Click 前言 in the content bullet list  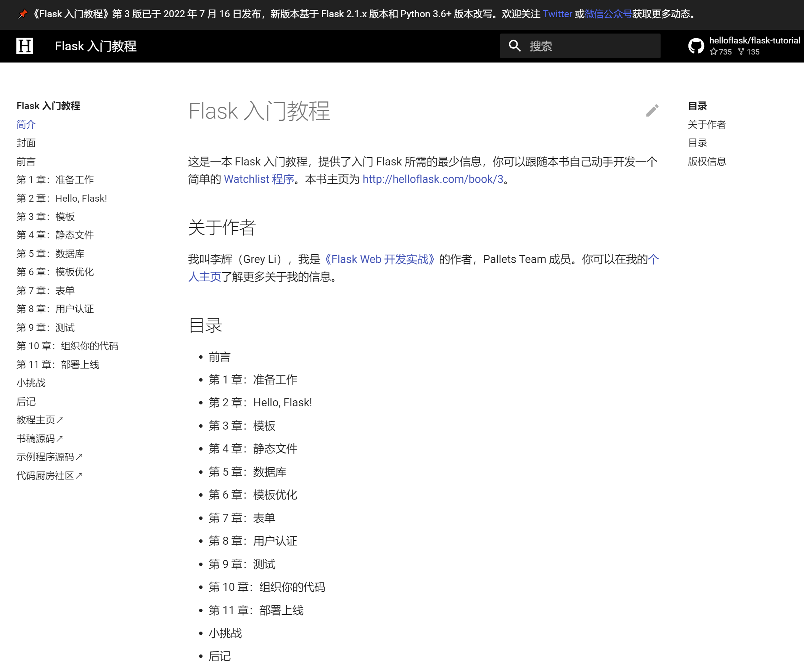tap(219, 357)
